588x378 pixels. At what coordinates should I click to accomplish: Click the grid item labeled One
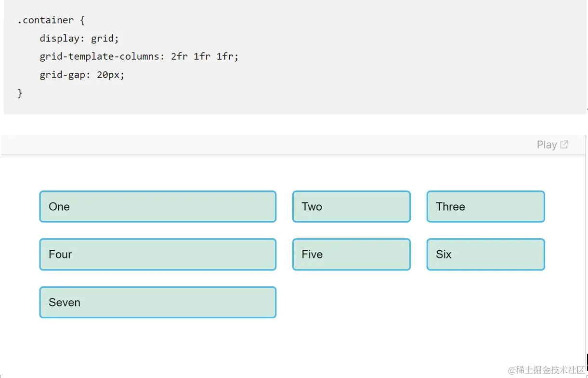click(157, 206)
